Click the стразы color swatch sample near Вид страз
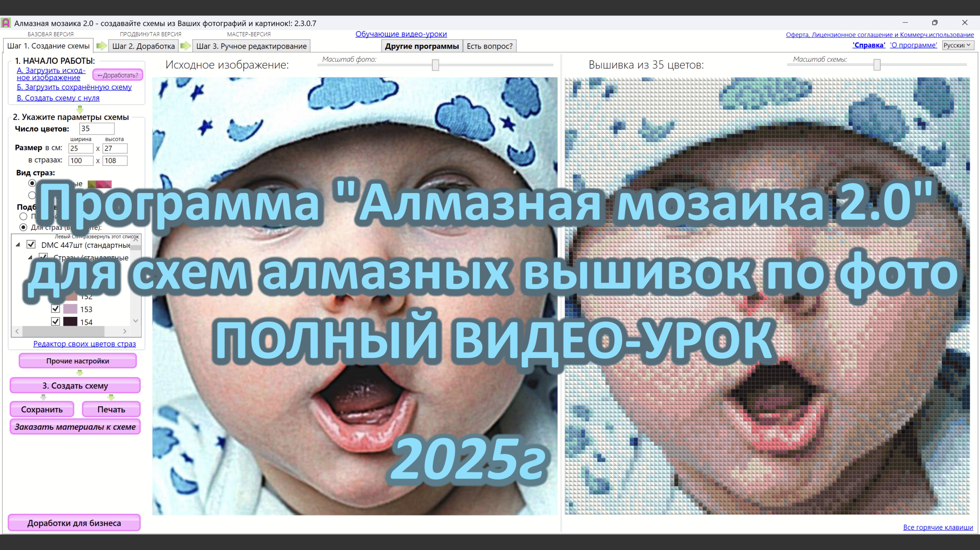 pyautogui.click(x=100, y=184)
